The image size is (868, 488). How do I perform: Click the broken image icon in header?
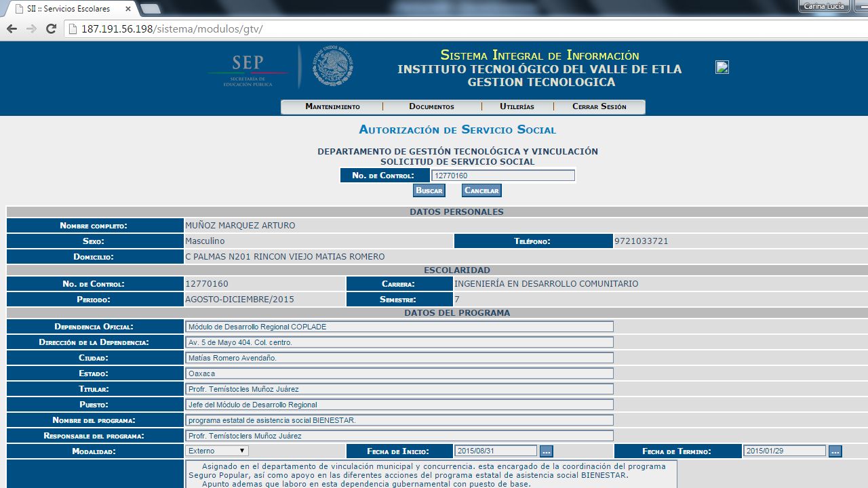click(x=722, y=67)
